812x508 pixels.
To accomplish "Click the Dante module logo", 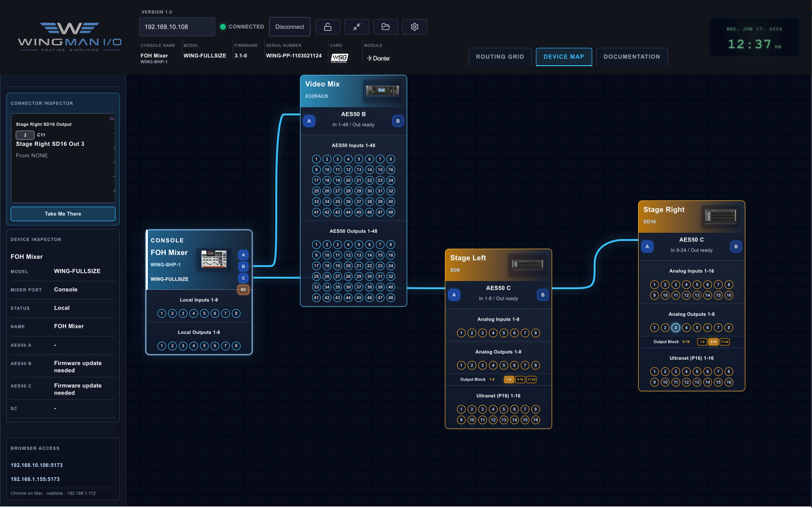I will tap(378, 58).
